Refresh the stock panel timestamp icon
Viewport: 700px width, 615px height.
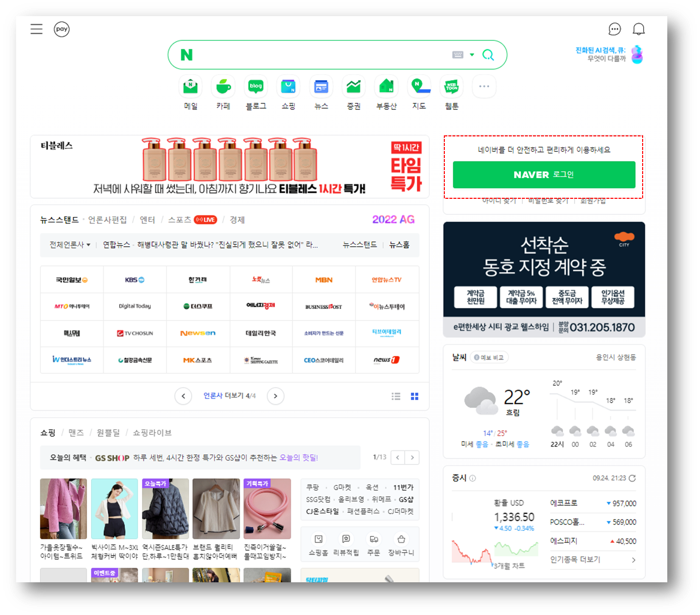[x=632, y=478]
